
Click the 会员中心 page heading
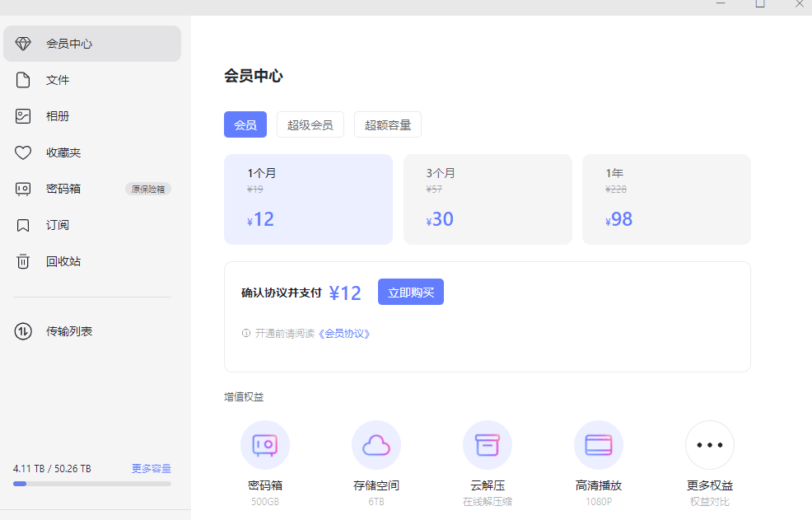(x=253, y=76)
